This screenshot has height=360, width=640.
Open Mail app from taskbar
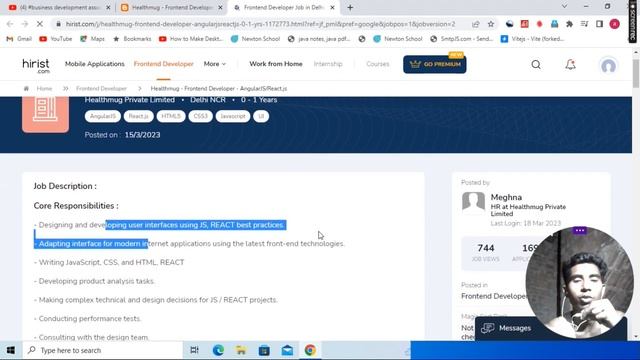pyautogui.click(x=287, y=350)
